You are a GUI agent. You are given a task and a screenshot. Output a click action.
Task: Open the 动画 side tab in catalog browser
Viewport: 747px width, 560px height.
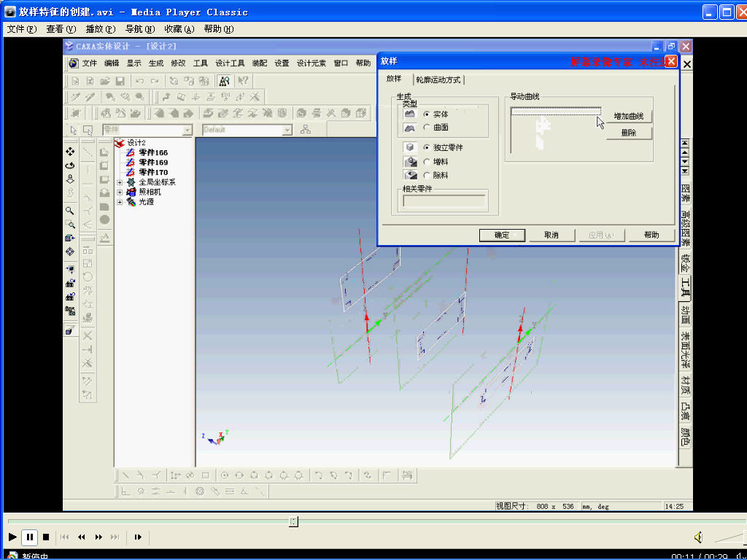click(685, 314)
